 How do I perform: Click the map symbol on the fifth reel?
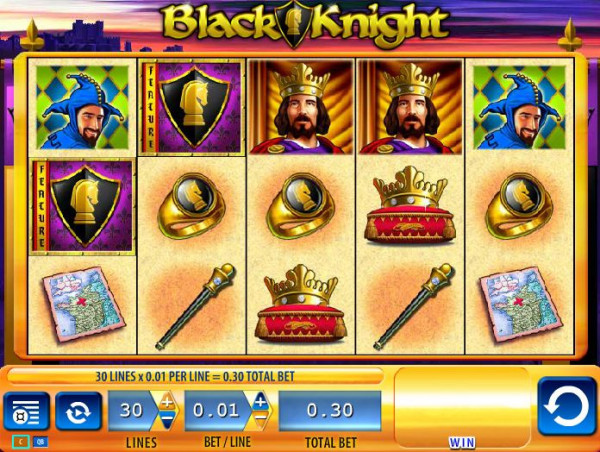pos(519,305)
